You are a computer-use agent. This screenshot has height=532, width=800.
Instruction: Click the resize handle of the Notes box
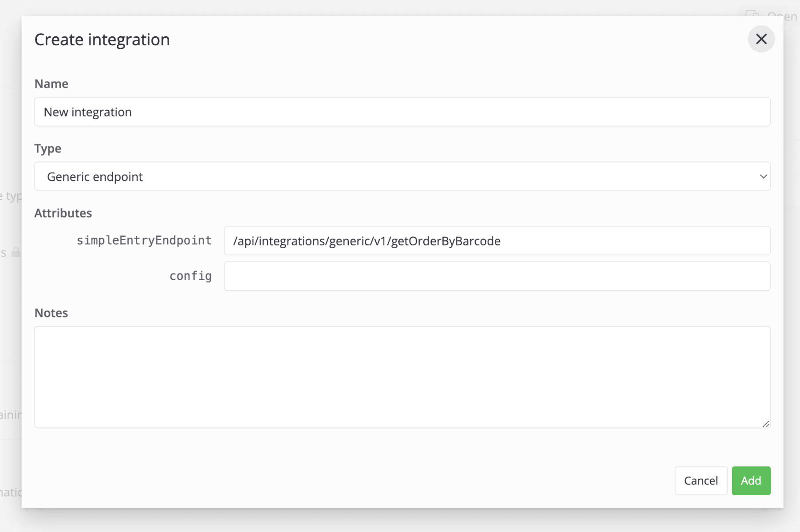766,423
